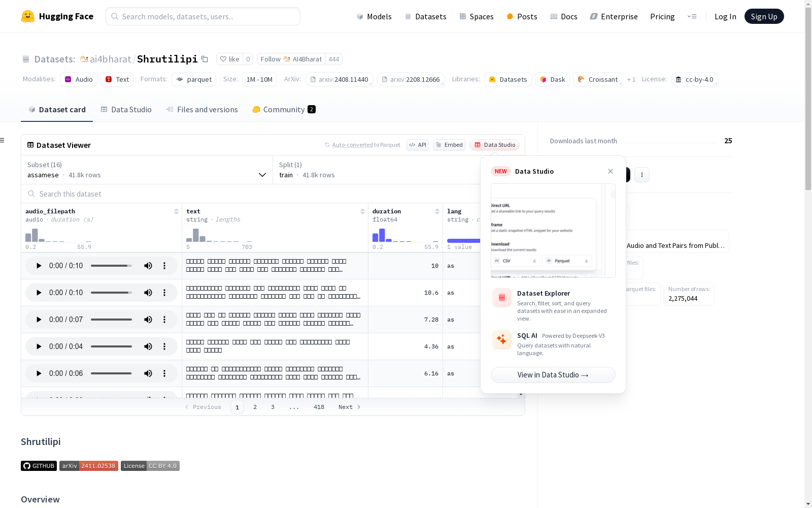Click the cc-by-4.0 license tag
This screenshot has height=508, width=812.
pyautogui.click(x=694, y=80)
